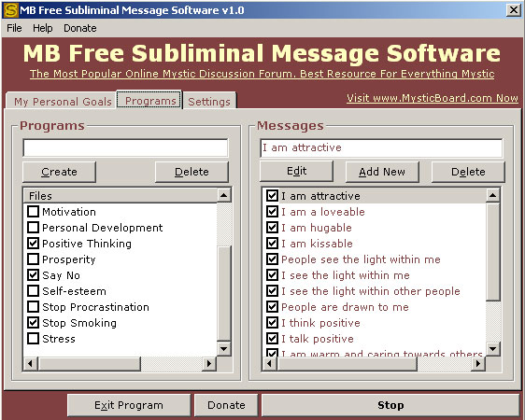Check Stop Procrastination program
Screen dimensions: 525x420
(x=33, y=307)
